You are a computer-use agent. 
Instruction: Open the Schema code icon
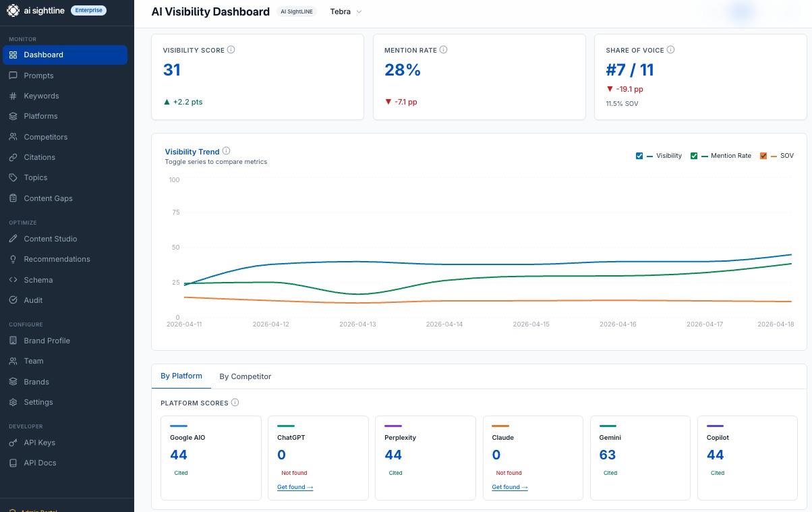(x=13, y=280)
